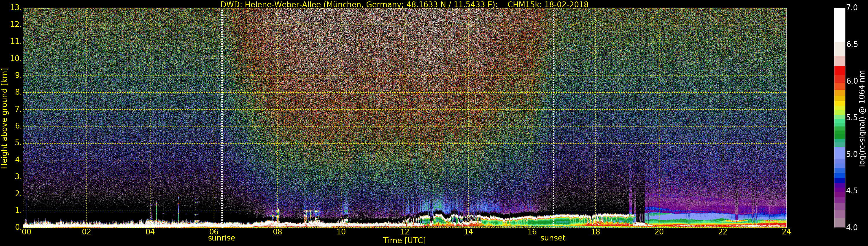This screenshot has width=868, height=246.
Task: Click height-axis tick label "6."
Action: 18,126
